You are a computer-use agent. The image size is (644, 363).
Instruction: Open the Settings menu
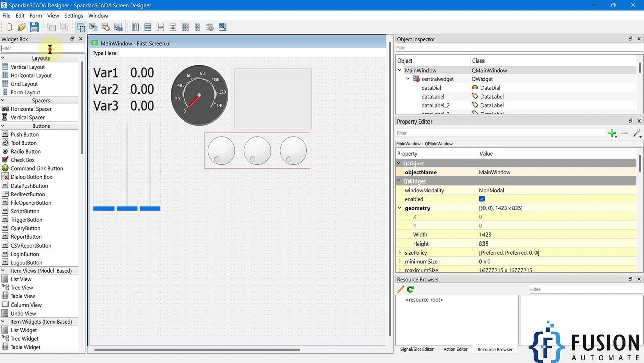pos(74,16)
